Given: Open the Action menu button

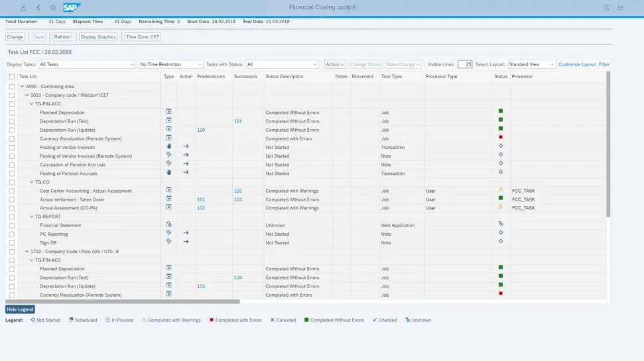Looking at the screenshot, I should (x=334, y=64).
